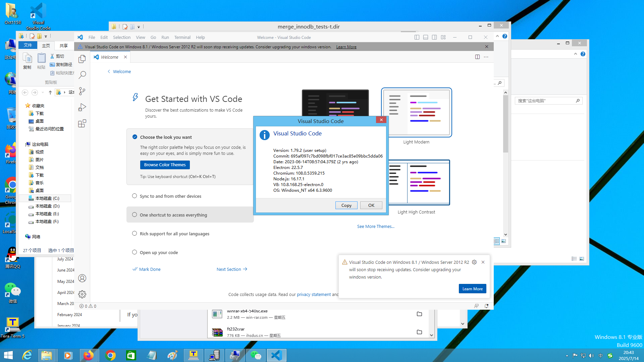Screen dimensions: 644x362
Task: Toggle primary side bar layout icon
Action: coord(417,37)
